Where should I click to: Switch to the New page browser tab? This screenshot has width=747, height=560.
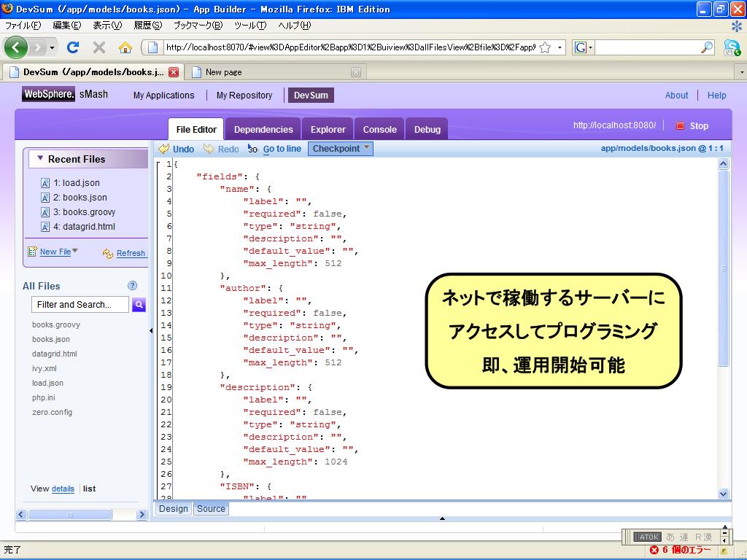(276, 72)
